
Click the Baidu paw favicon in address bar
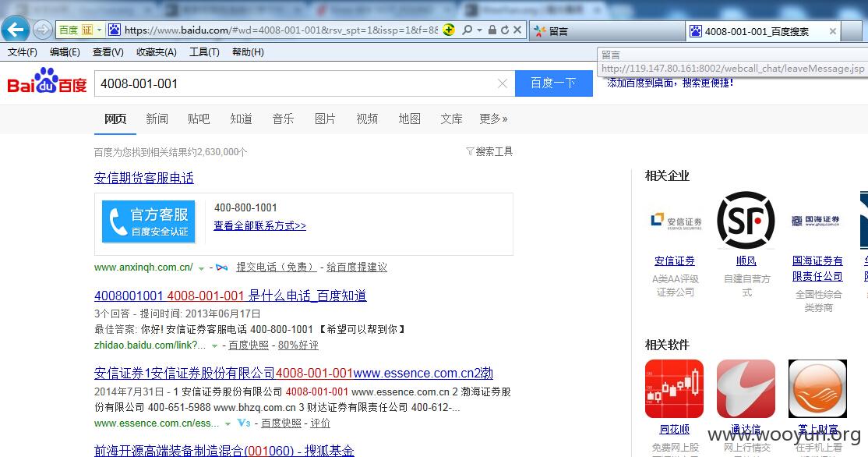tap(114, 30)
